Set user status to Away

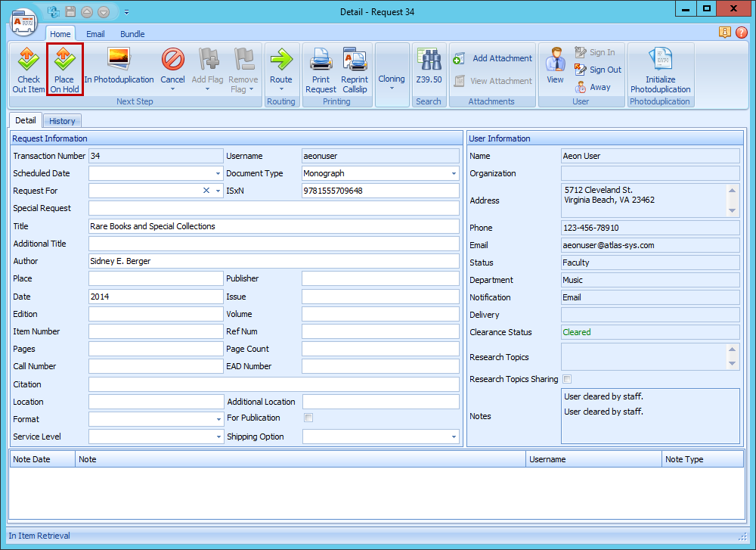[x=597, y=85]
